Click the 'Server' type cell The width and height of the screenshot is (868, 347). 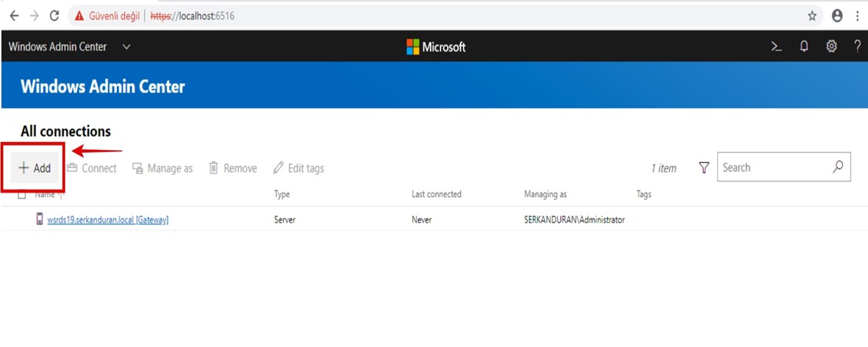point(284,220)
